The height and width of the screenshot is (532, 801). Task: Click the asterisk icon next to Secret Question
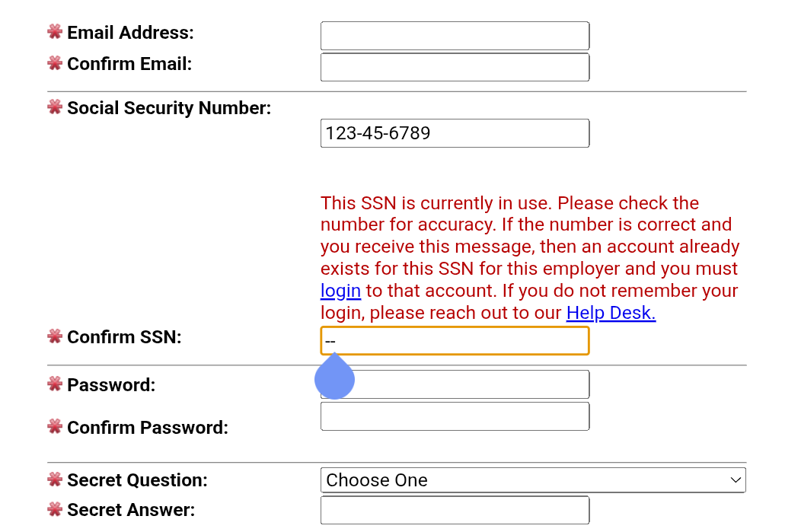(x=55, y=479)
